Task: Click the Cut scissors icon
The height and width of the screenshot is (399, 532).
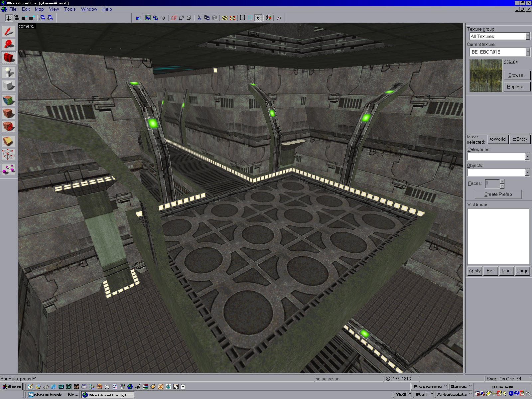Action: tap(199, 18)
